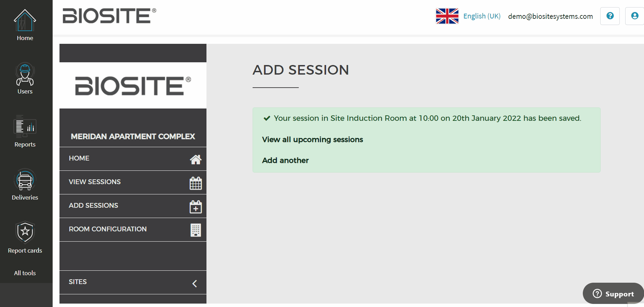Click the View Sessions calendar icon
This screenshot has width=644, height=307.
196,183
